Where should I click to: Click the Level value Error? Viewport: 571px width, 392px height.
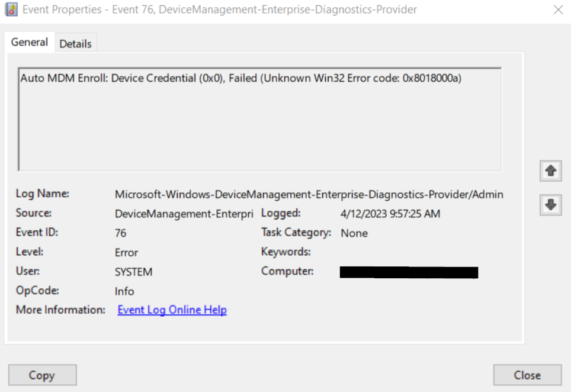coord(126,252)
